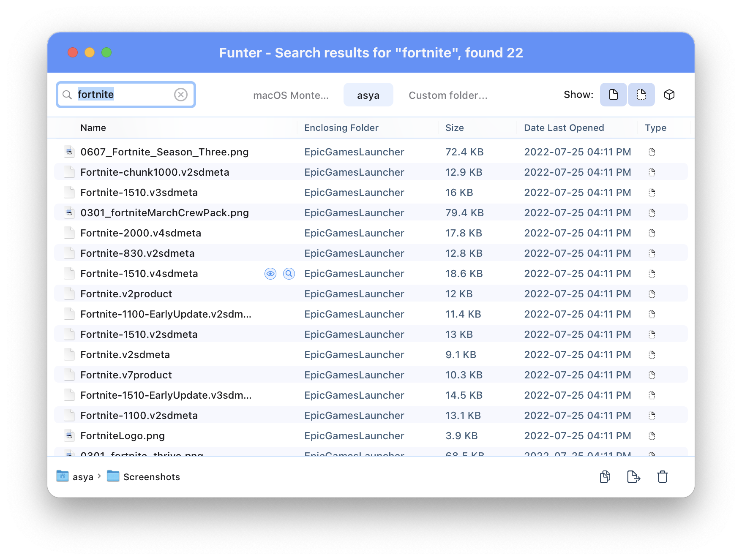This screenshot has height=560, width=742.
Task: Copy the path of selected file
Action: (605, 477)
